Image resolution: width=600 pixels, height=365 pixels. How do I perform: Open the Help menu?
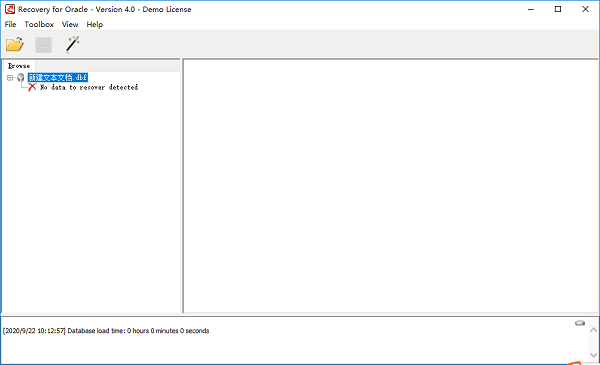(x=95, y=24)
